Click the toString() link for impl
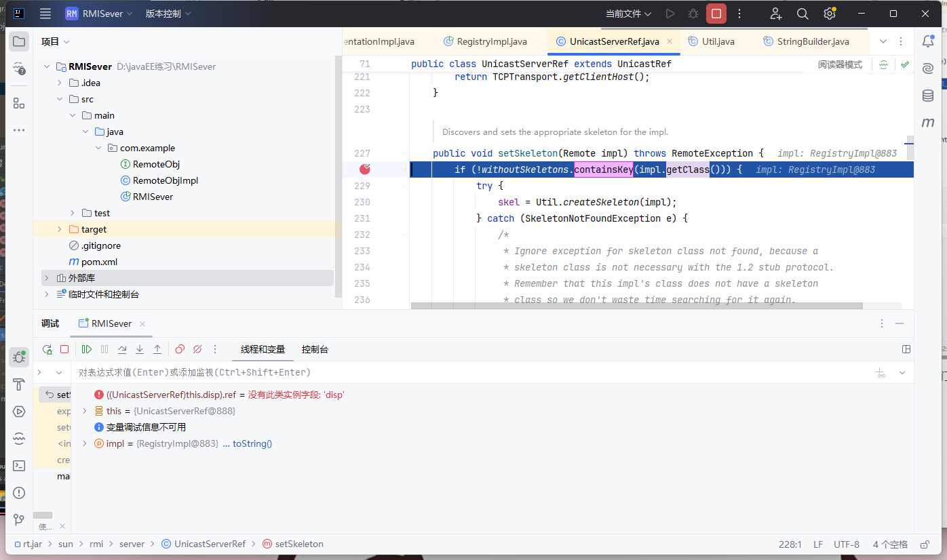The width and height of the screenshot is (947, 560). 252,443
